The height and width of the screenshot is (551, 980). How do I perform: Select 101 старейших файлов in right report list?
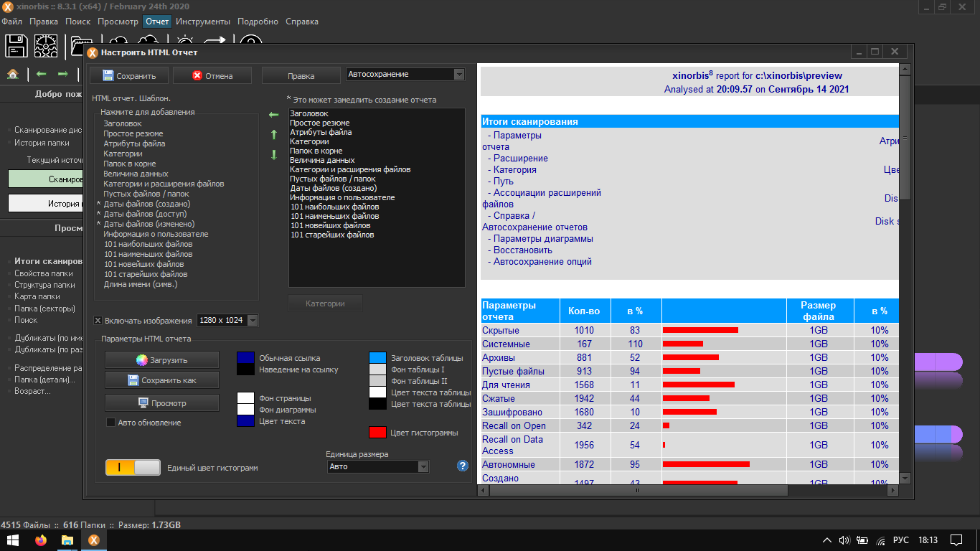[x=331, y=235]
